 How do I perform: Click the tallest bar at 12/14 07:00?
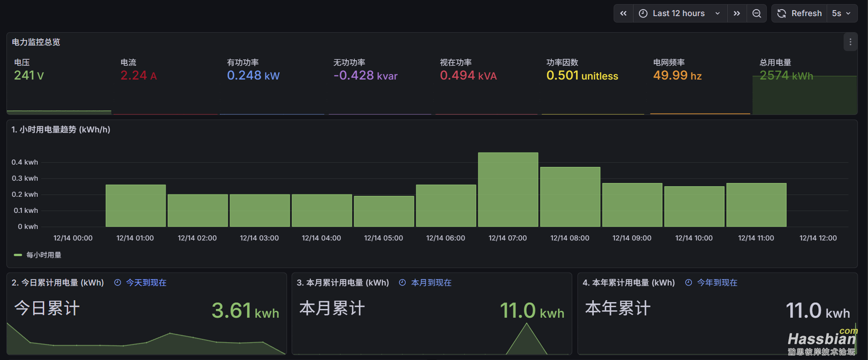click(508, 189)
